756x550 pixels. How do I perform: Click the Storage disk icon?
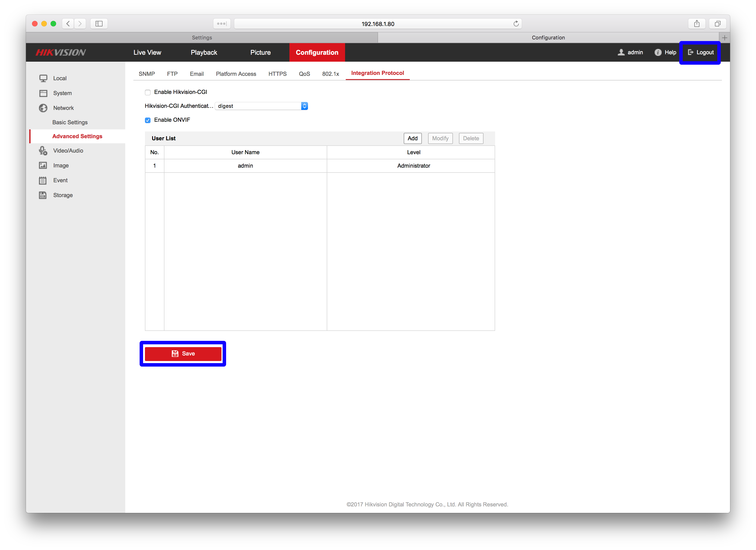pyautogui.click(x=43, y=195)
